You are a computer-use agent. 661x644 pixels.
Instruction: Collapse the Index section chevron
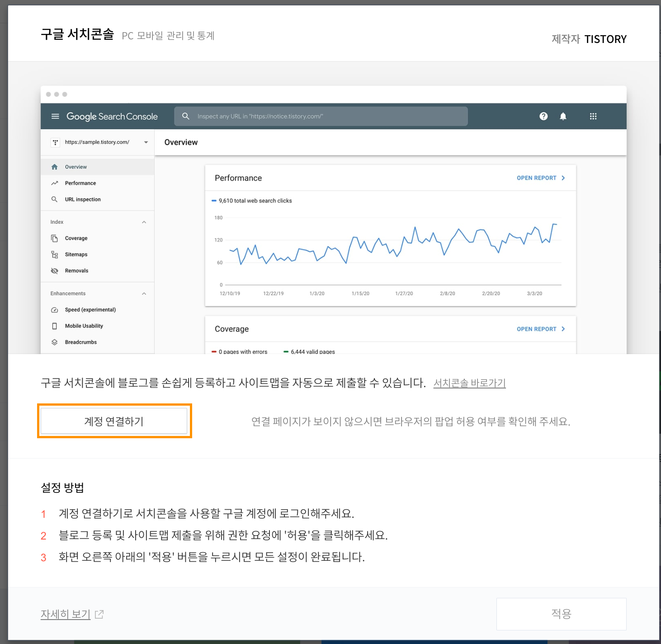144,222
